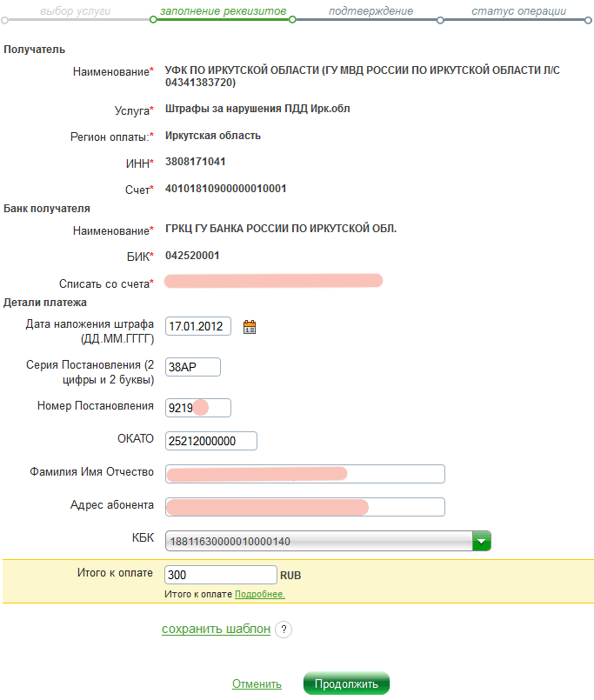The width and height of the screenshot is (594, 700).
Task: Click the Списать со счета account value
Action: click(x=273, y=280)
